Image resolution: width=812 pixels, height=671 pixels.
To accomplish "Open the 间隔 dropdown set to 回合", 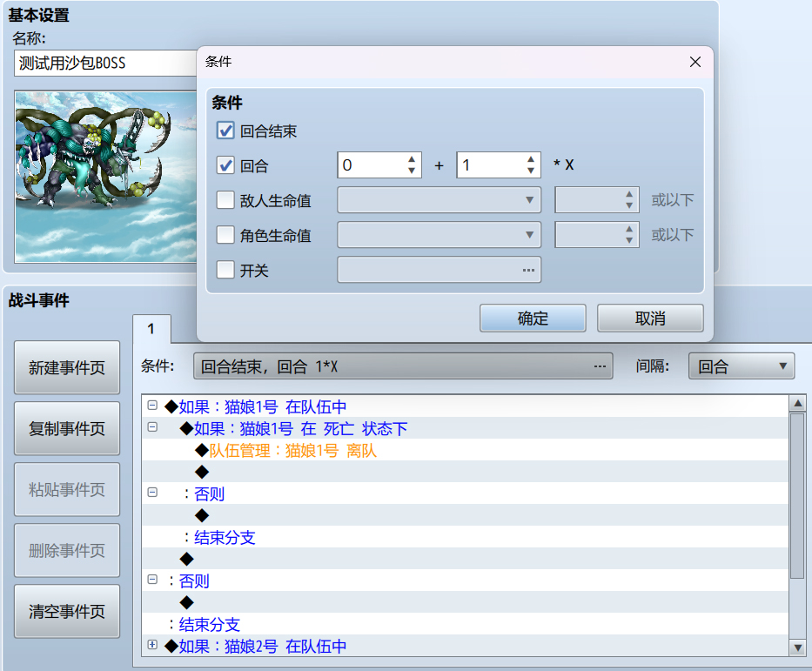I will pos(741,366).
